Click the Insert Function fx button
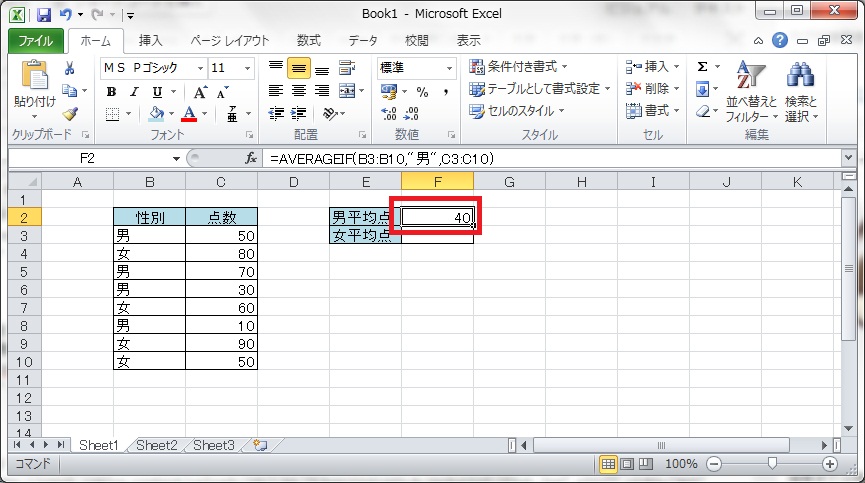 pyautogui.click(x=251, y=159)
